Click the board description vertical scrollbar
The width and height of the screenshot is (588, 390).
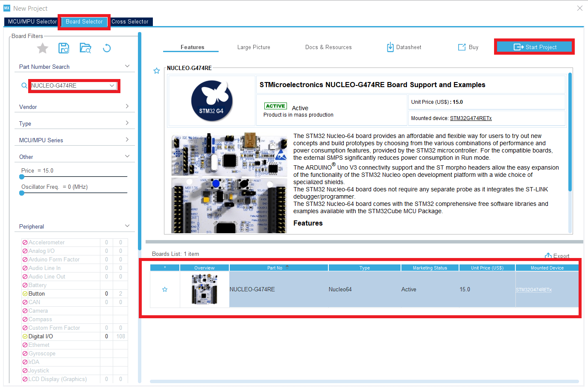pos(570,132)
